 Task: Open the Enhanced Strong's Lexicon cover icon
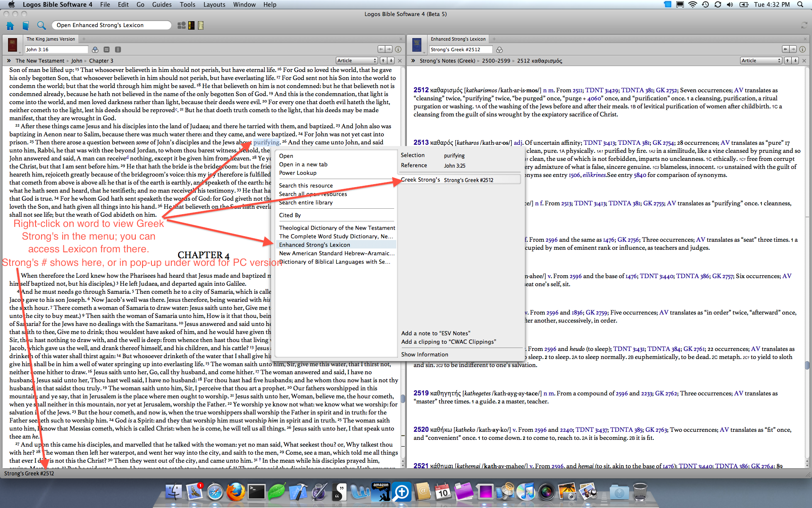[x=417, y=44]
